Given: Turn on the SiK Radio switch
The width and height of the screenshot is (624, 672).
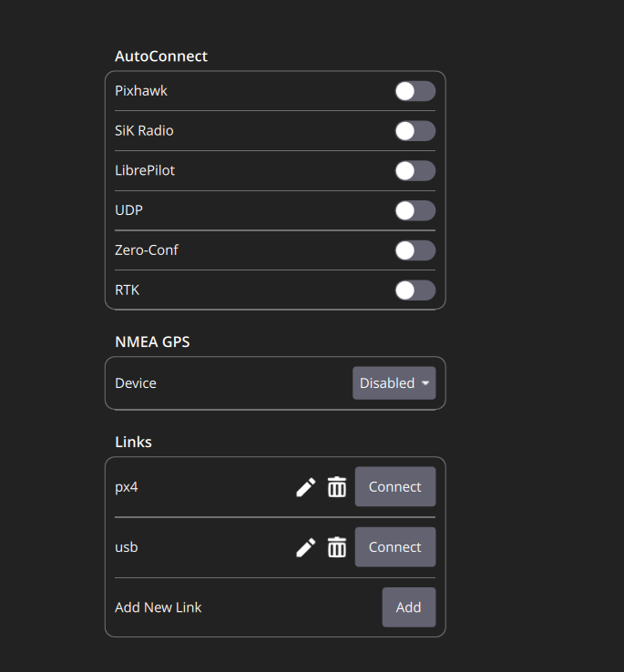Looking at the screenshot, I should coord(414,131).
